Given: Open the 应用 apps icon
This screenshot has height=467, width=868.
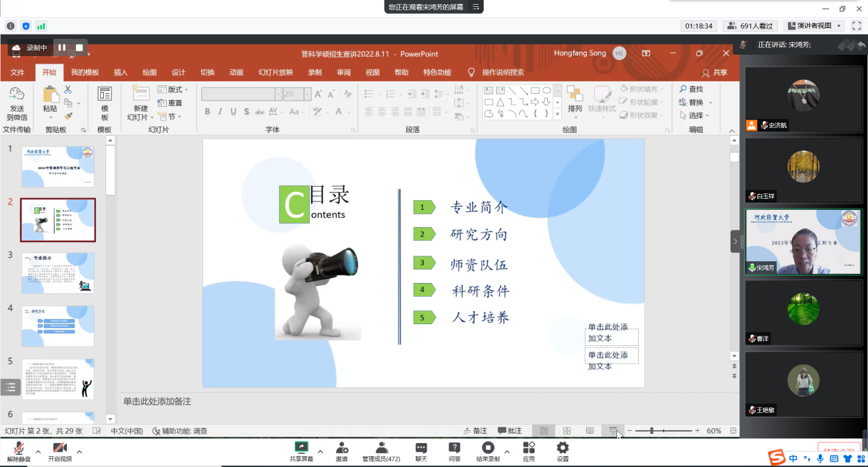Looking at the screenshot, I should point(529,448).
